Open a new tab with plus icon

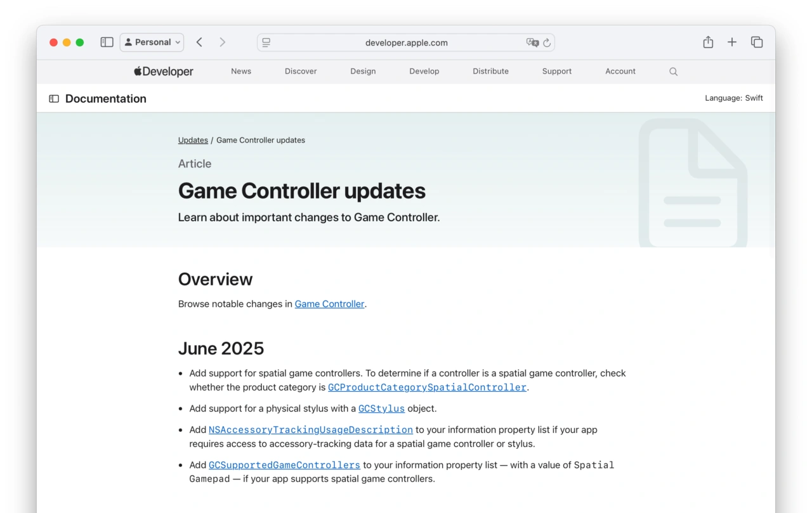(x=732, y=42)
